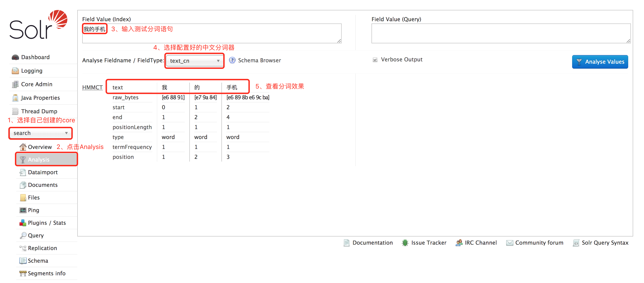The height and width of the screenshot is (283, 644).
Task: Click the Logging notepad icon
Action: [x=15, y=71]
